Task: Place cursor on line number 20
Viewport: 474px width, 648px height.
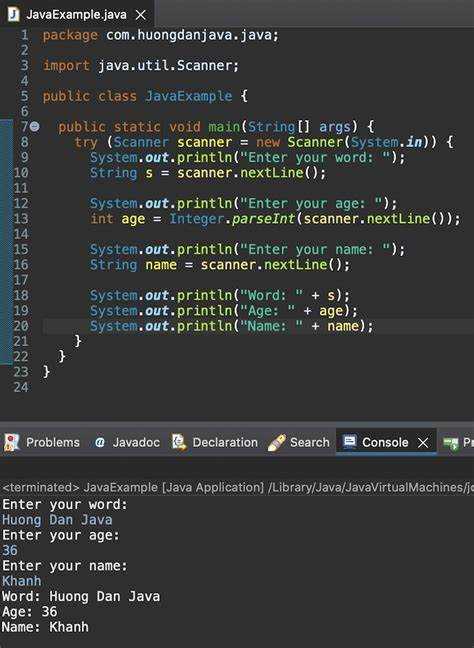Action: (21, 326)
